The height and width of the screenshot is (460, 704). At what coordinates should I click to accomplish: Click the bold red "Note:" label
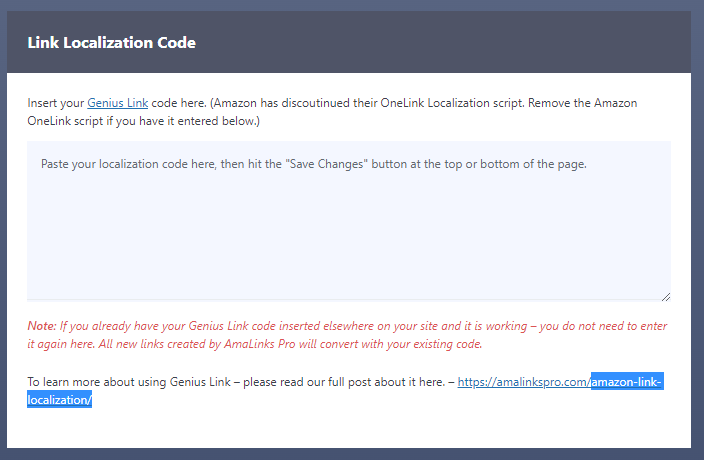click(41, 327)
